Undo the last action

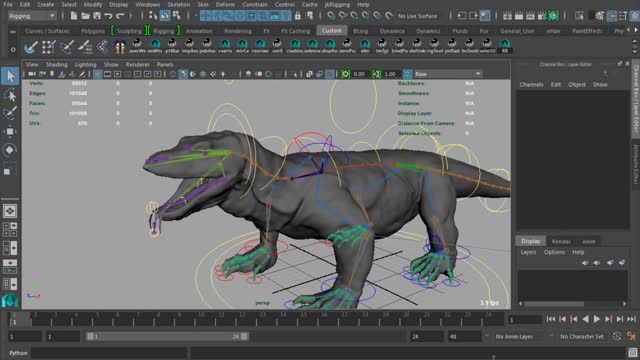(108, 16)
